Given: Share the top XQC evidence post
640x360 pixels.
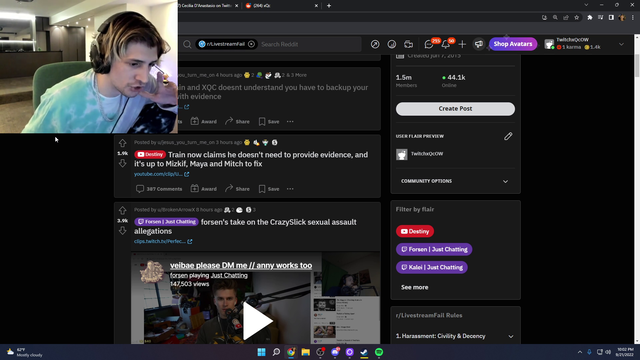Looking at the screenshot, I should click(238, 122).
